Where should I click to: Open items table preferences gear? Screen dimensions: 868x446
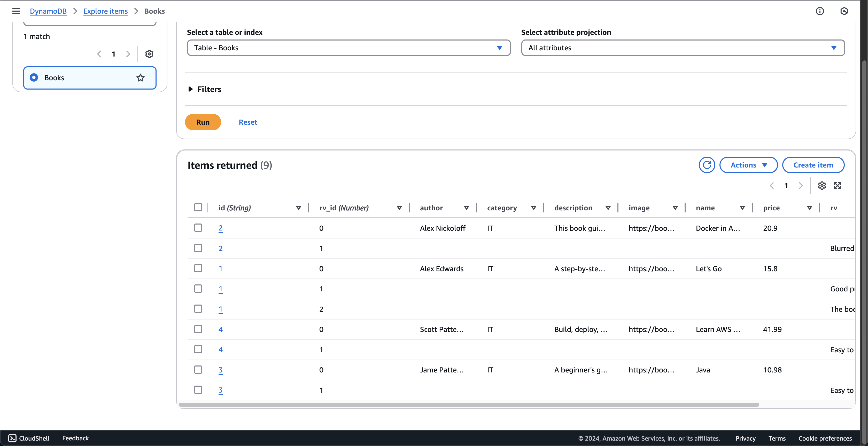coord(822,186)
